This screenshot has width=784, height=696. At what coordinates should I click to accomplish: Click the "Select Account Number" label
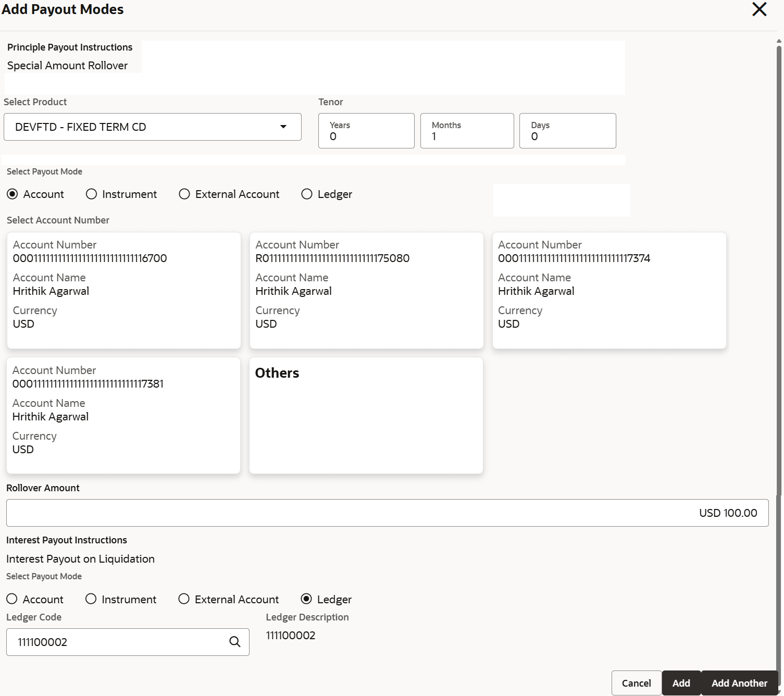(58, 220)
